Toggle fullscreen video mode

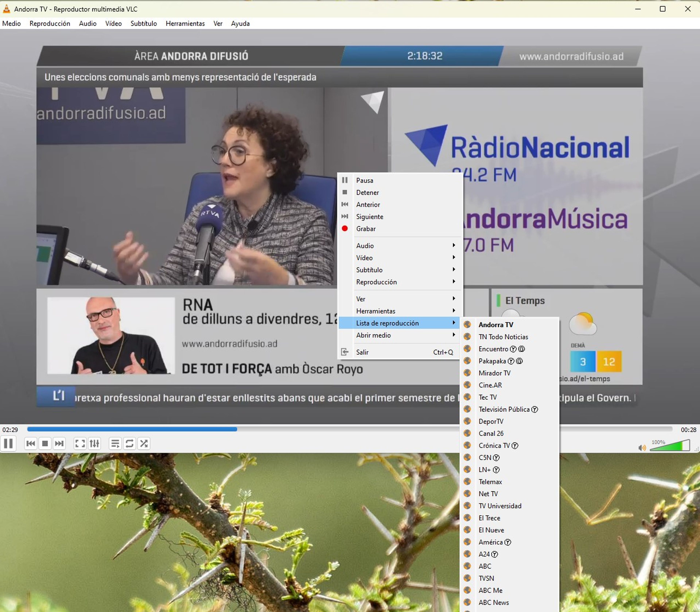pos(80,444)
